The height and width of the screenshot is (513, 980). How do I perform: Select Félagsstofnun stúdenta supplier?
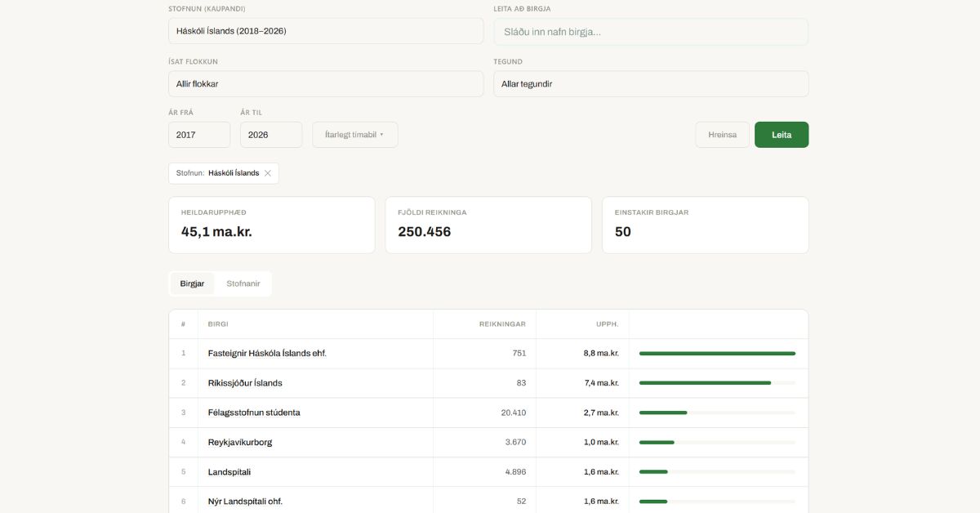254,413
